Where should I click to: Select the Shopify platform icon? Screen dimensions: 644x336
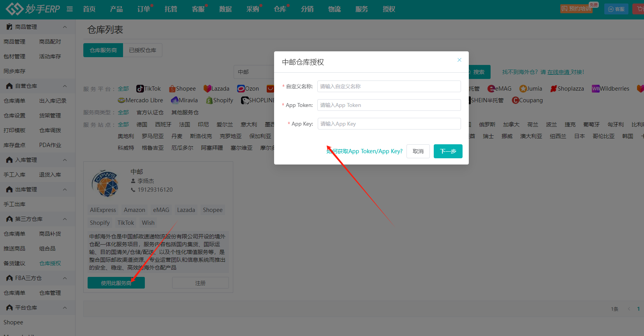pyautogui.click(x=209, y=100)
